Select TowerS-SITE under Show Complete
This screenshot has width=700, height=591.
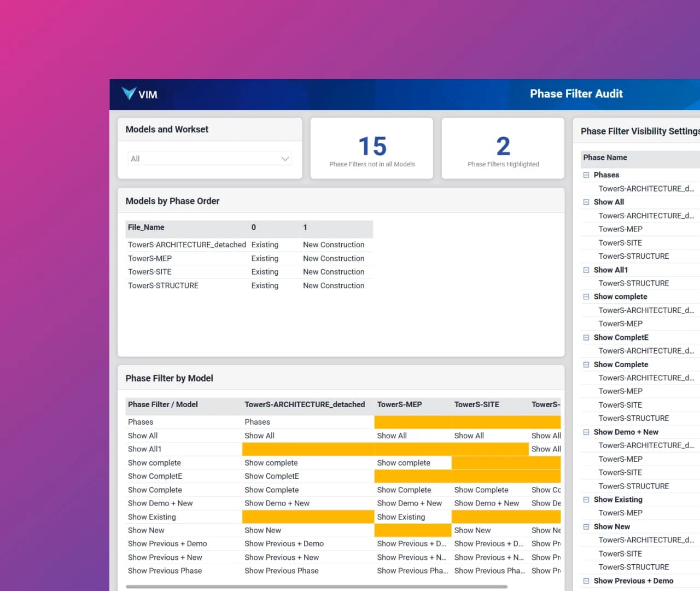coord(621,404)
